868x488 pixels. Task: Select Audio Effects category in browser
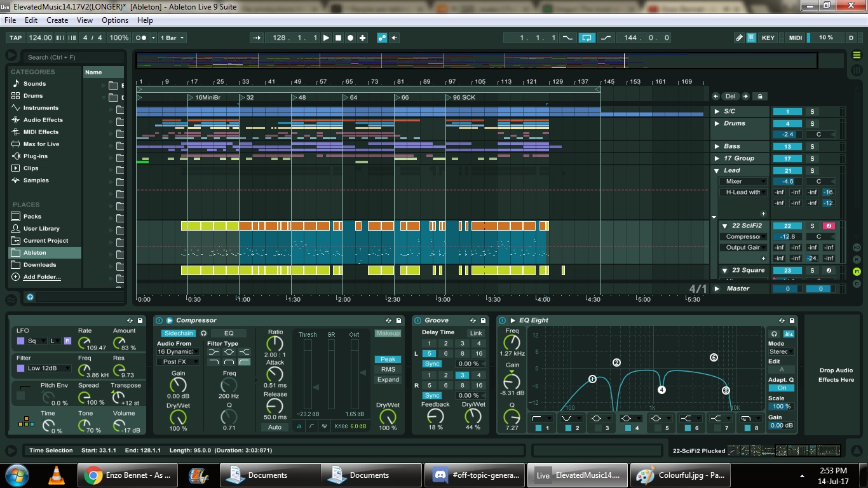(x=43, y=120)
